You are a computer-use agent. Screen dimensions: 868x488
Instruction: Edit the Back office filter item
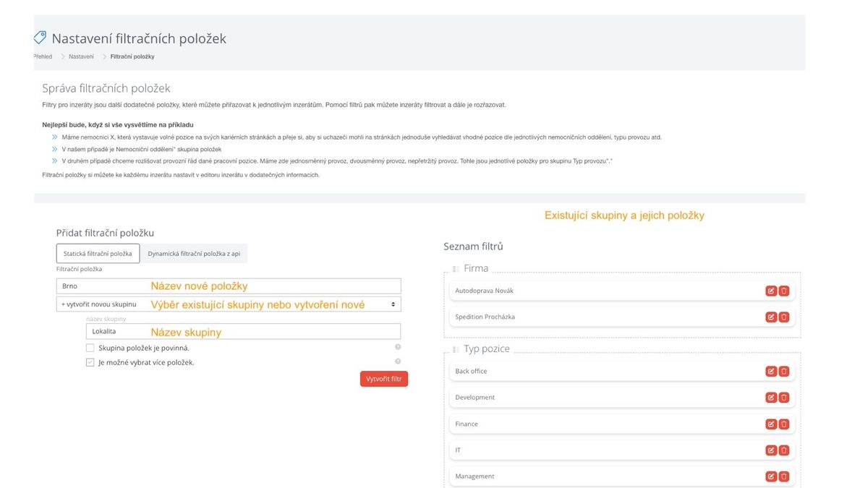(x=771, y=371)
